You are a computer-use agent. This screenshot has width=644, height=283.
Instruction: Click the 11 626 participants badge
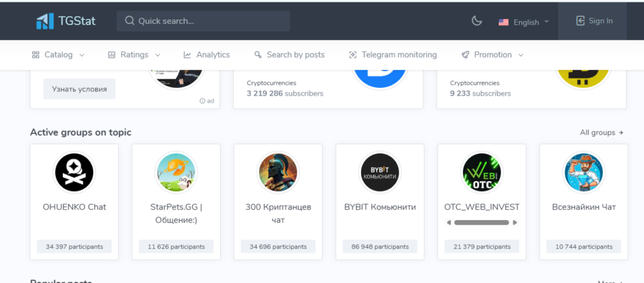tap(176, 247)
